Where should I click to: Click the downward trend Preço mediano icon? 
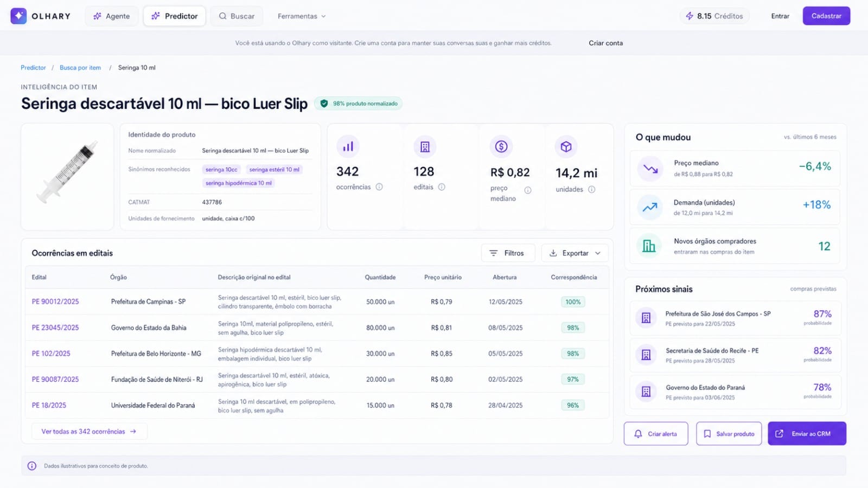pos(650,169)
